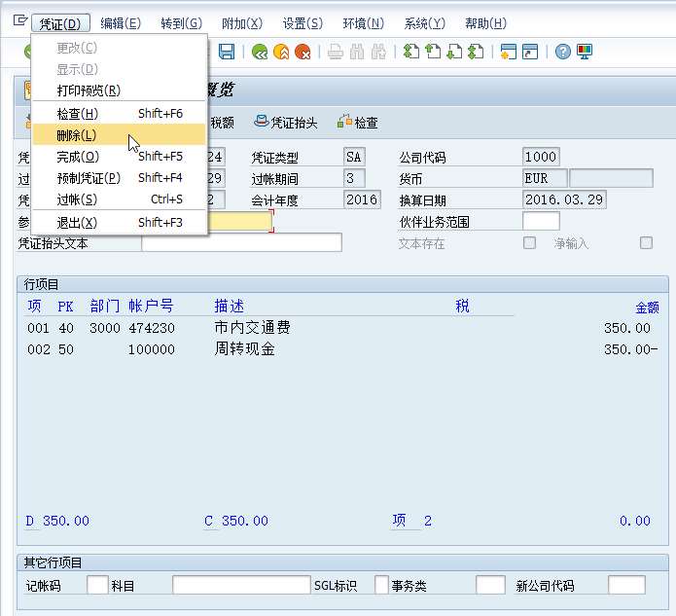Click the 凭证抬头 toolbar button label
This screenshot has height=616, width=676.
pyautogui.click(x=294, y=123)
